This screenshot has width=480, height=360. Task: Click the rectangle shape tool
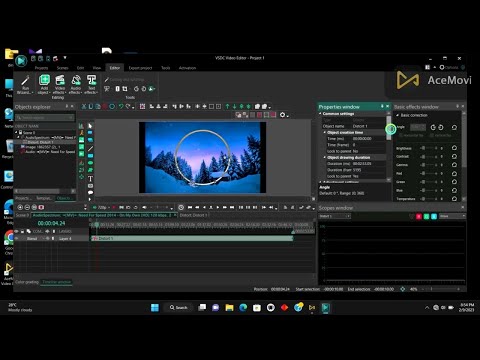tap(90, 156)
